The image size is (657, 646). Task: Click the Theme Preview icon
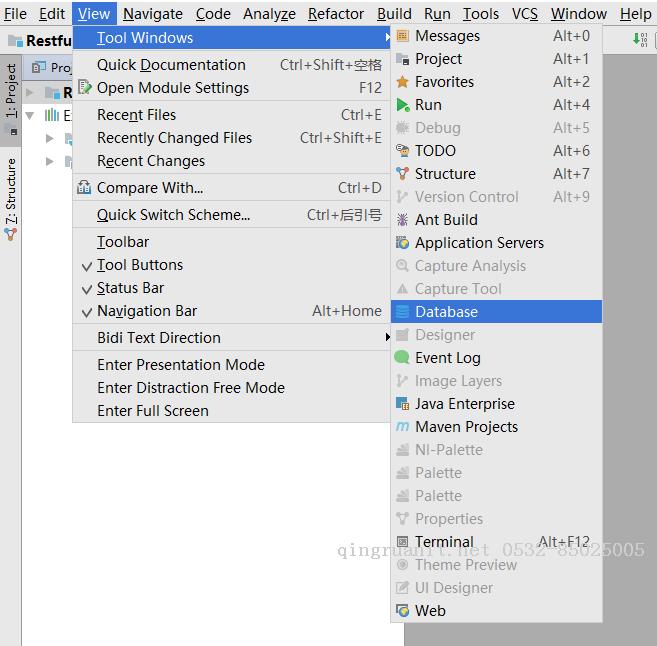tap(402, 565)
